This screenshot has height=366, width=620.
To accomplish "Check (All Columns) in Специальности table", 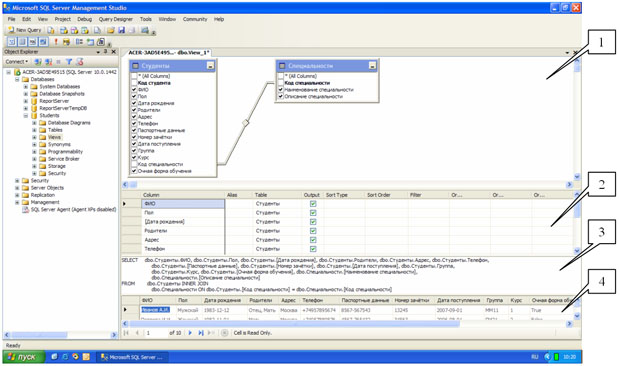I will (281, 76).
